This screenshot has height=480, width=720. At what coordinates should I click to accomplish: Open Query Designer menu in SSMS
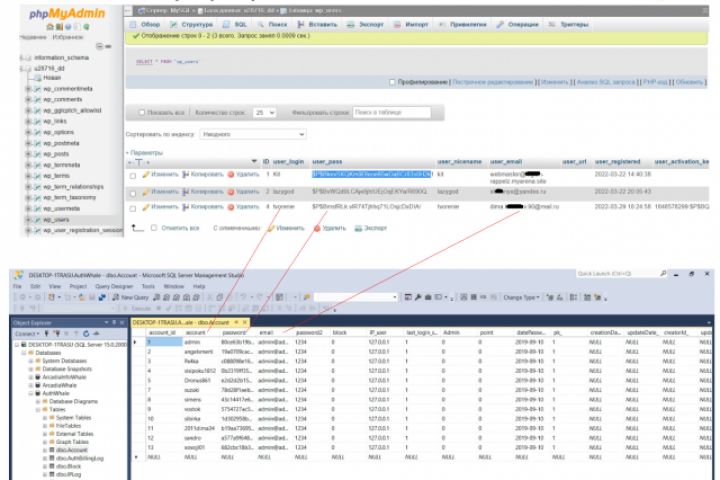click(114, 286)
